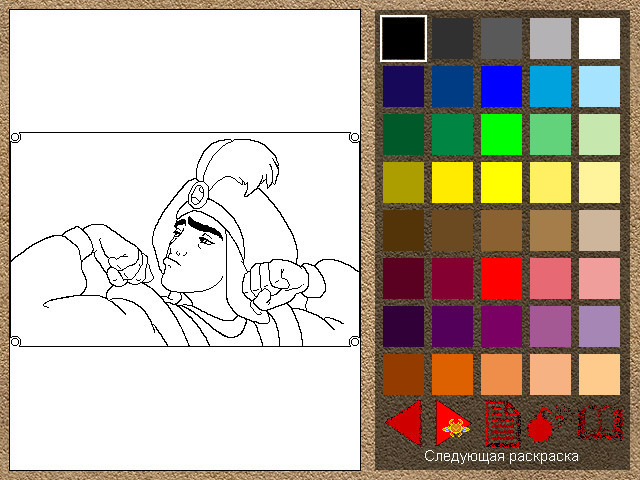Select the light silver gray swatch
Image resolution: width=640 pixels, height=480 pixels.
[550, 38]
